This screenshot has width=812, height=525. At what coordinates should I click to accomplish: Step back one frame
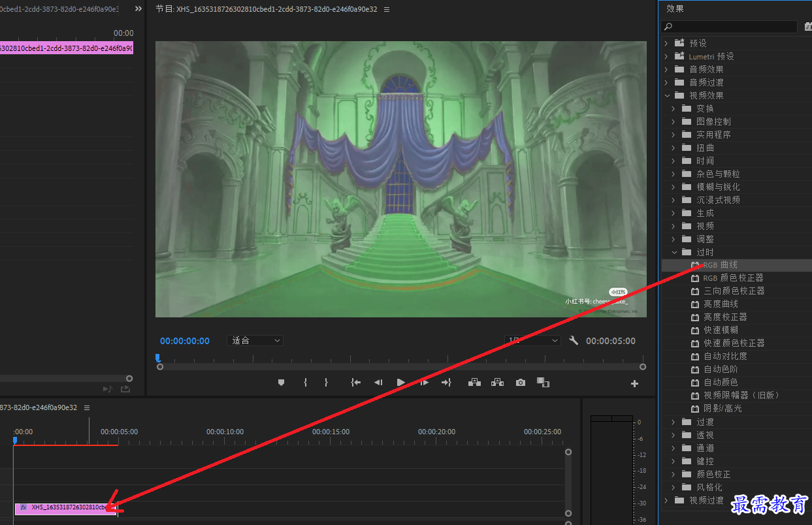(x=378, y=383)
